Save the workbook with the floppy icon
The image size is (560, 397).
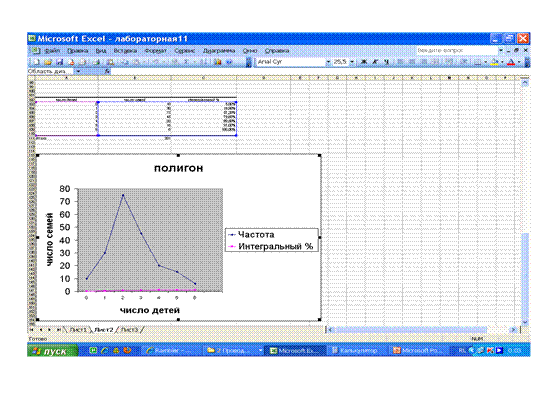click(x=59, y=62)
